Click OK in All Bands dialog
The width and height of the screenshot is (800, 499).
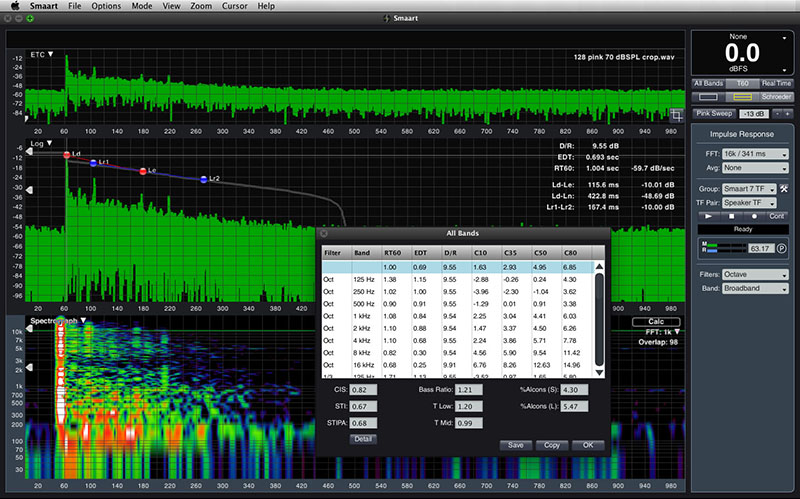[x=588, y=445]
